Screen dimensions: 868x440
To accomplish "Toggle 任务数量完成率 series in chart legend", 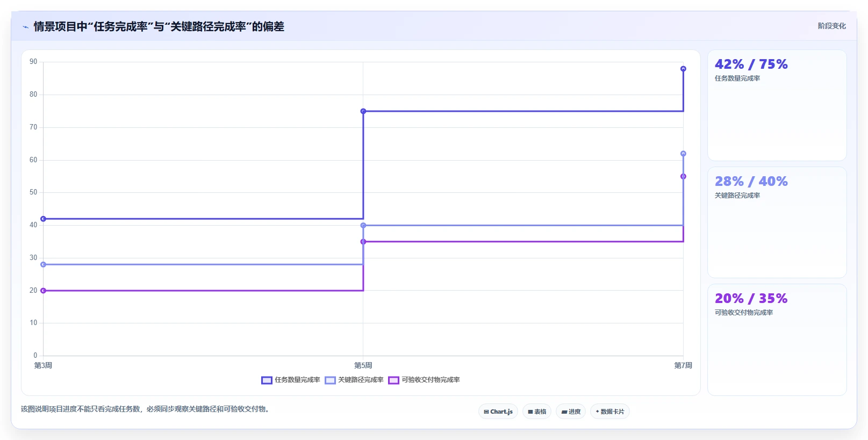I will click(x=291, y=380).
